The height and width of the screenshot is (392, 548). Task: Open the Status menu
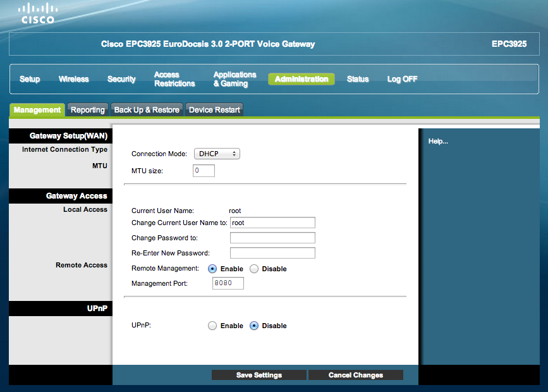(x=358, y=79)
